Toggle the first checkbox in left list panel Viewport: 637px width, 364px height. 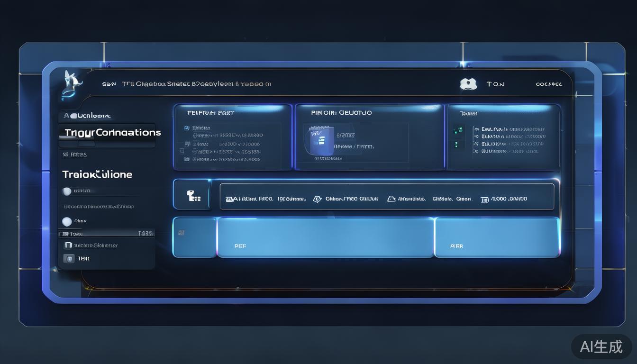pyautogui.click(x=187, y=128)
